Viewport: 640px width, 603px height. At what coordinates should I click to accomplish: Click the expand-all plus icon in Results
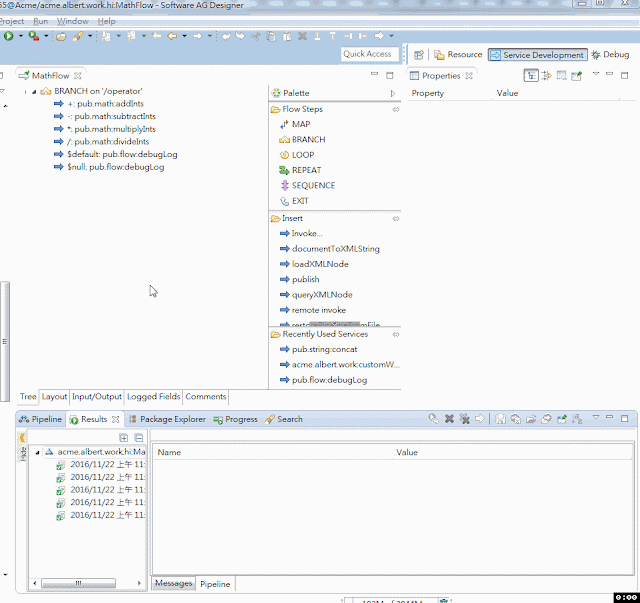click(x=124, y=438)
